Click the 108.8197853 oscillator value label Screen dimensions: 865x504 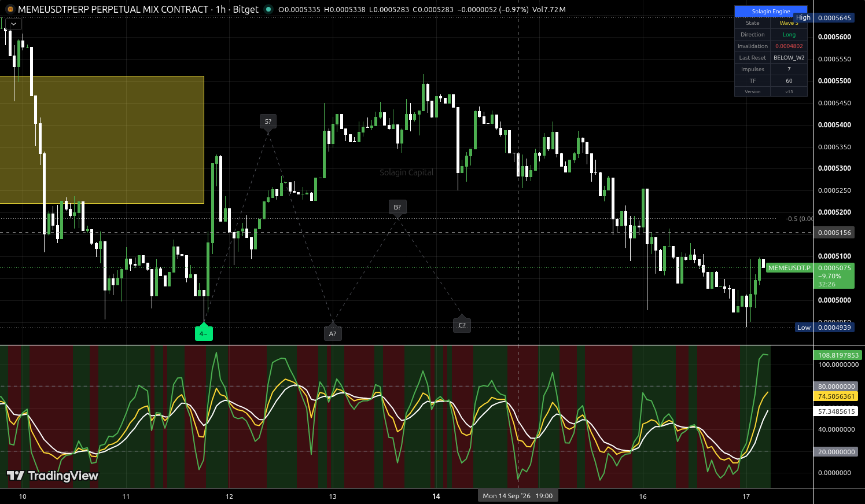tap(838, 355)
